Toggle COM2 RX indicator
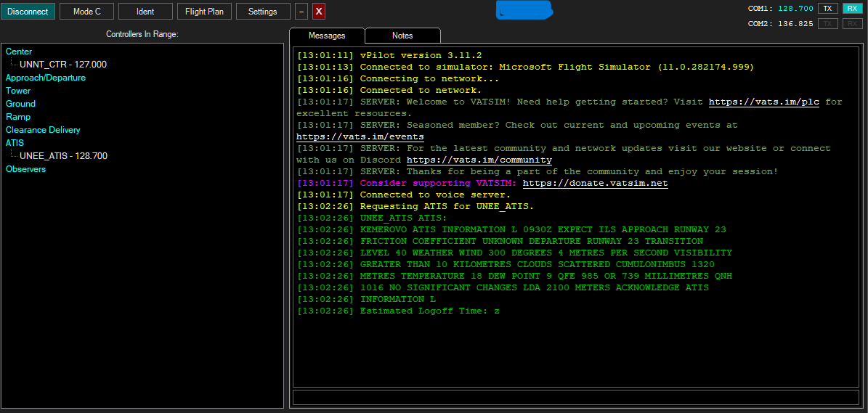The width and height of the screenshot is (868, 413). (852, 24)
